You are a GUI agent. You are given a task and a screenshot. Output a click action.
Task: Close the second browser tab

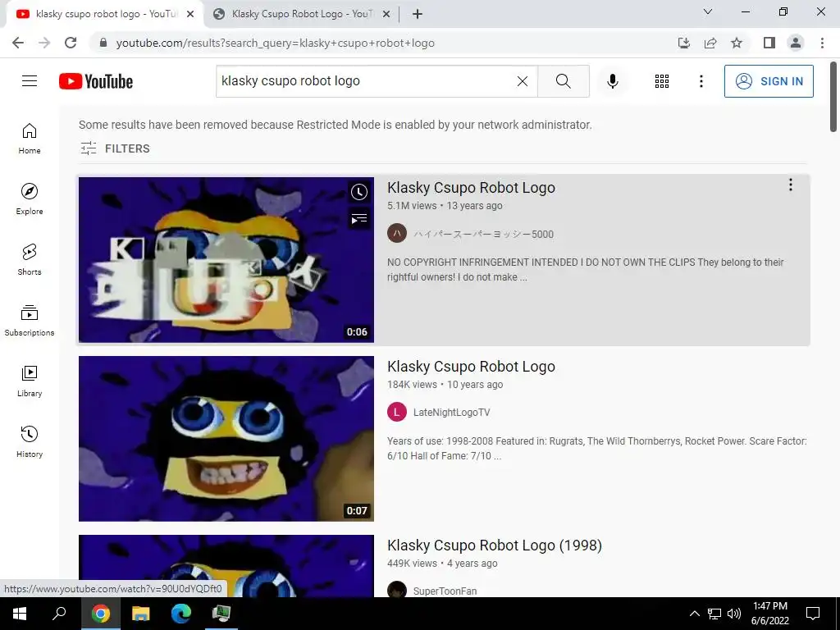tap(386, 15)
